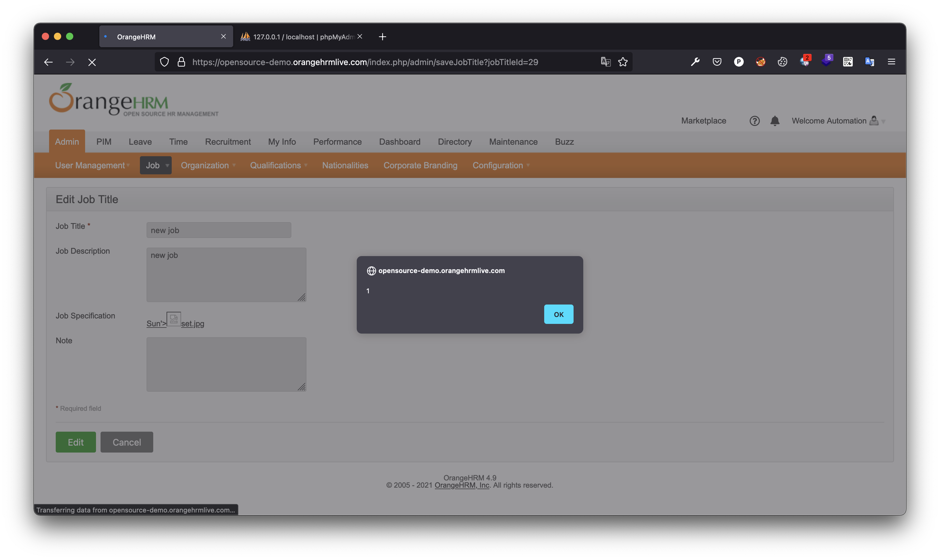Image resolution: width=940 pixels, height=560 pixels.
Task: Toggle the page translate icon in address bar
Action: pyautogui.click(x=606, y=62)
